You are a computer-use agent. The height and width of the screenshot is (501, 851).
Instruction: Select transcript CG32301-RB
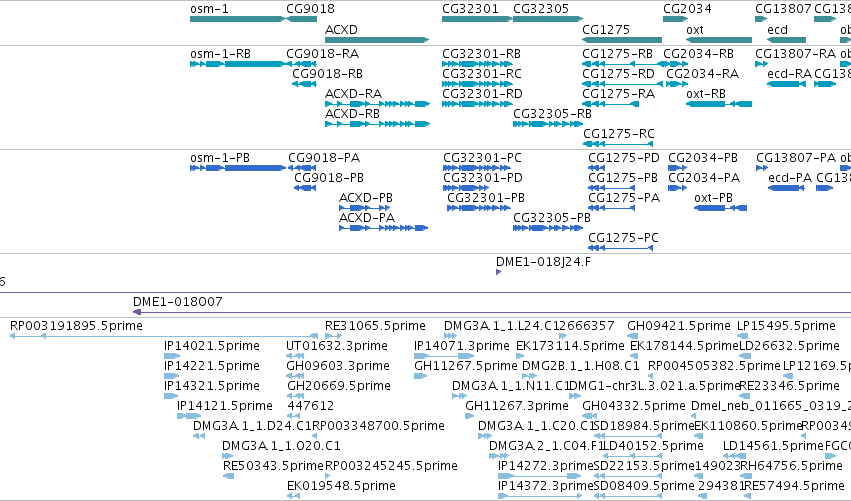coord(477,64)
